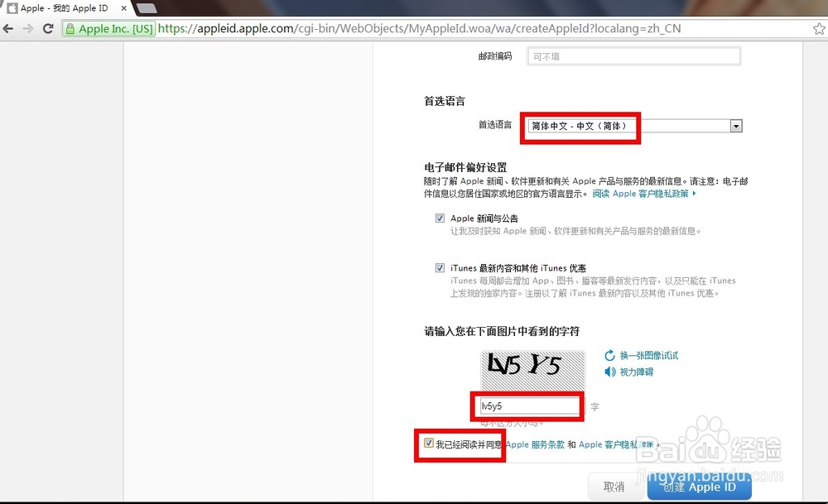Toggle the 我已经阅读并同意 agreement checkbox
The width and height of the screenshot is (828, 504).
tap(428, 444)
